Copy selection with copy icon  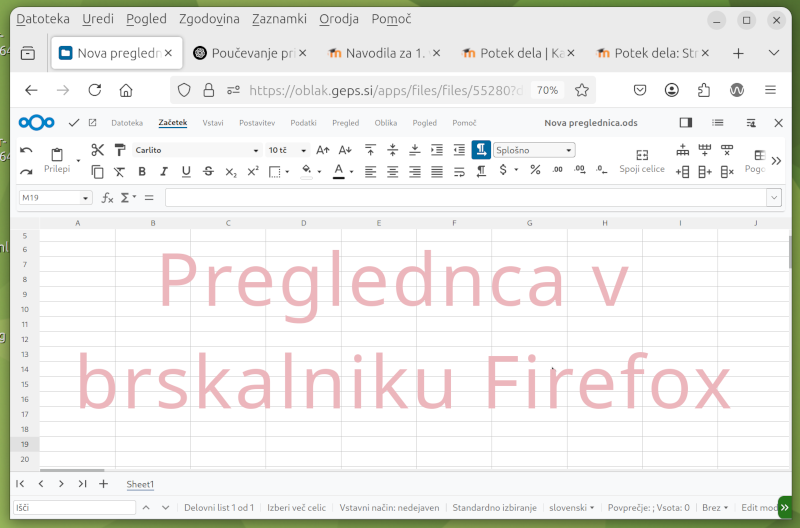pyautogui.click(x=97, y=172)
